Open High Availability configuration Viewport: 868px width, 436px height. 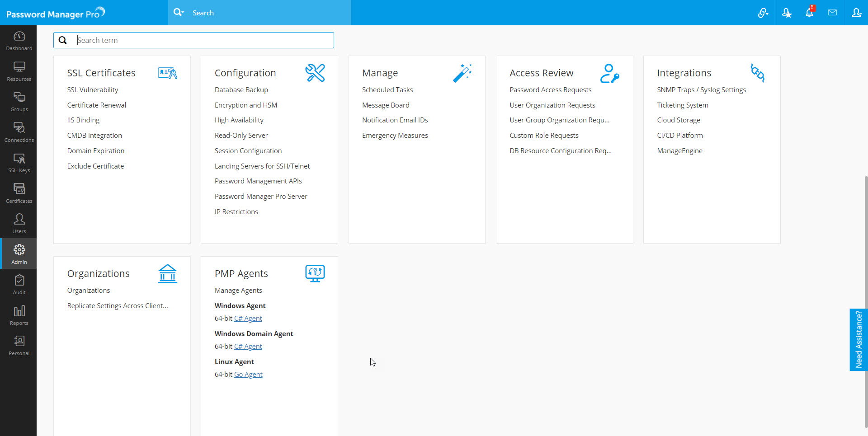point(239,120)
